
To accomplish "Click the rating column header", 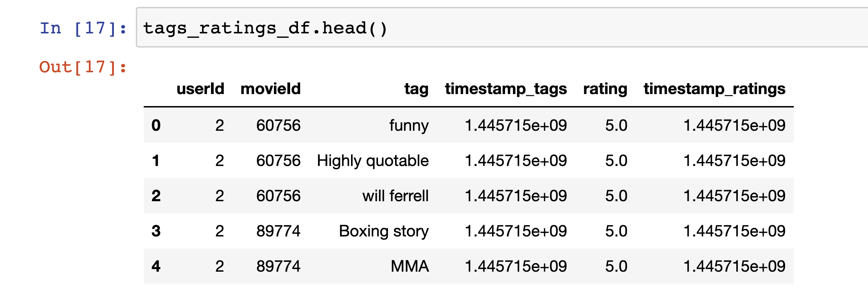I will (x=605, y=89).
